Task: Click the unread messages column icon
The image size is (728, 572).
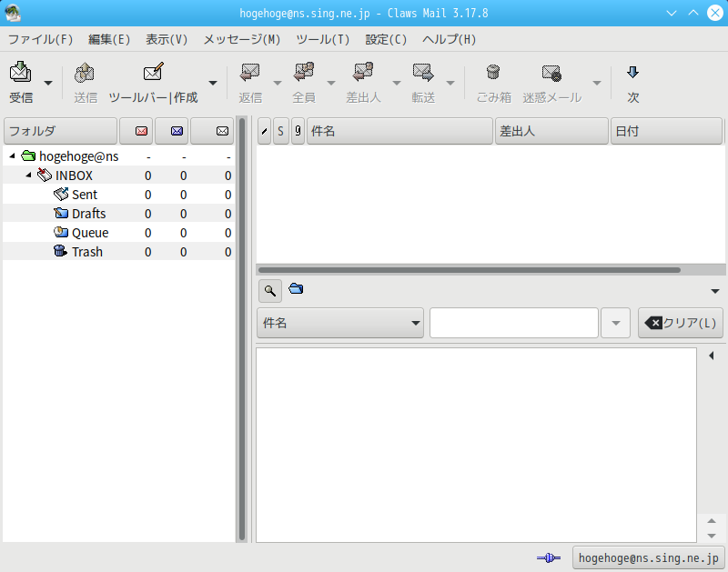Action: pos(177,131)
